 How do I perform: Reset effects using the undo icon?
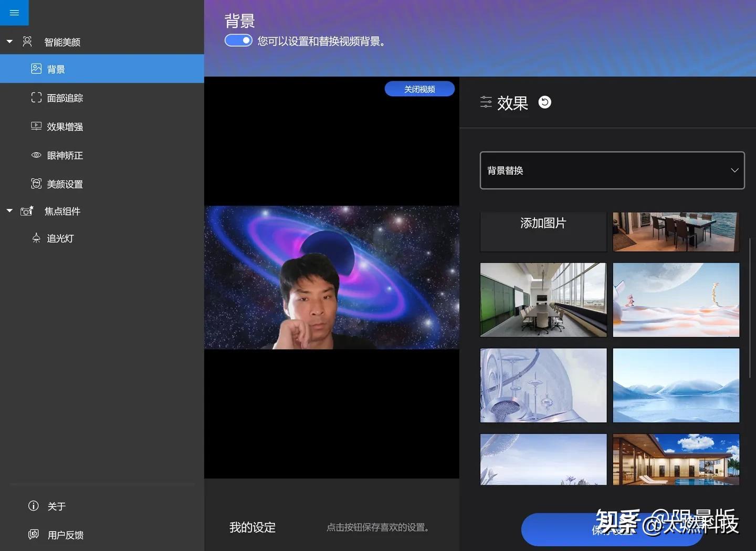544,102
